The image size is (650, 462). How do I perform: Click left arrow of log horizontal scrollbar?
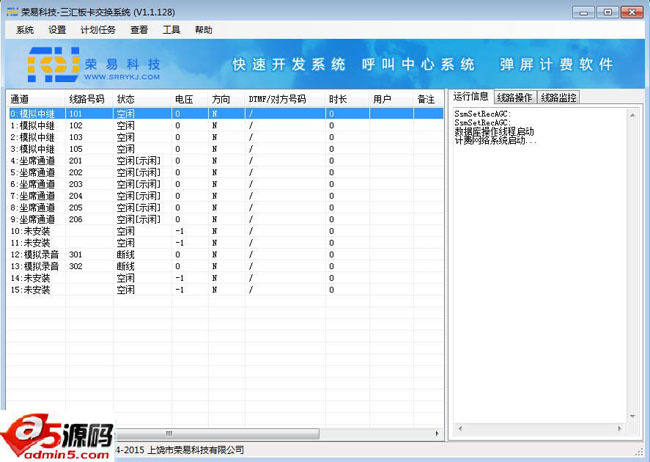point(460,428)
